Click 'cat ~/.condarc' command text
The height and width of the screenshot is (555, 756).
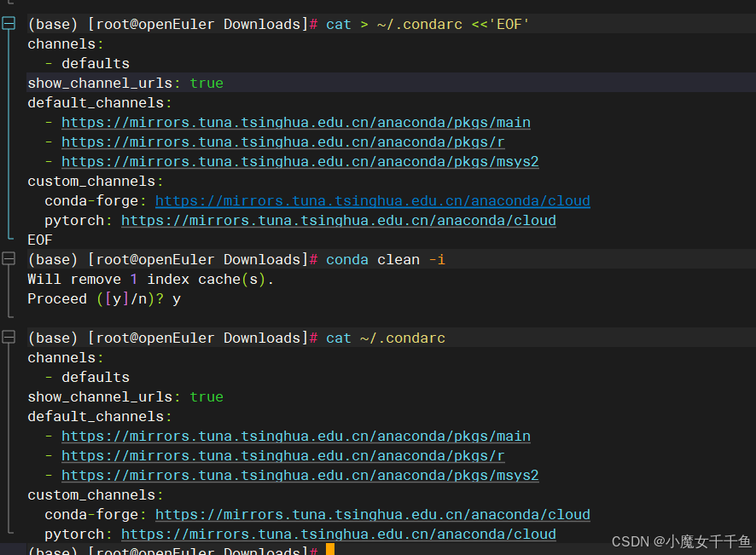[x=386, y=338]
